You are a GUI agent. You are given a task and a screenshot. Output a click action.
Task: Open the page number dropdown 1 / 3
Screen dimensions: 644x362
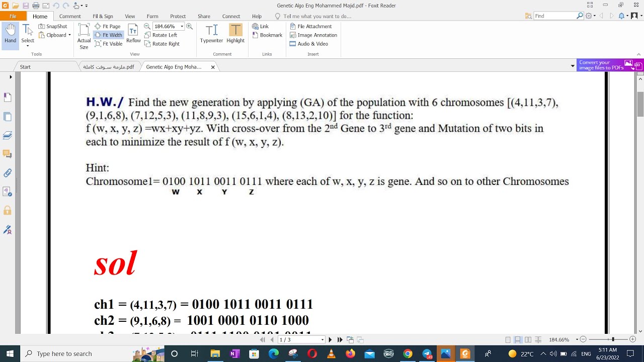(323, 340)
